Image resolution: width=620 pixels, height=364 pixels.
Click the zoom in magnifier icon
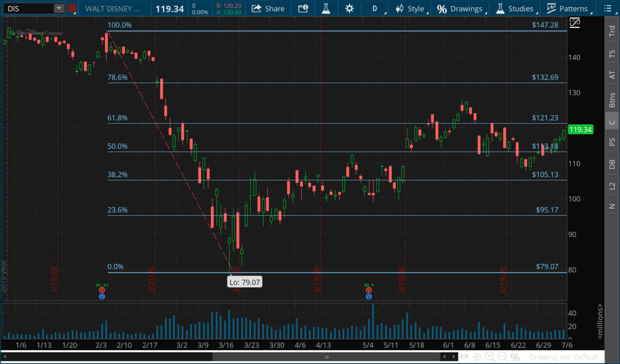click(x=490, y=357)
